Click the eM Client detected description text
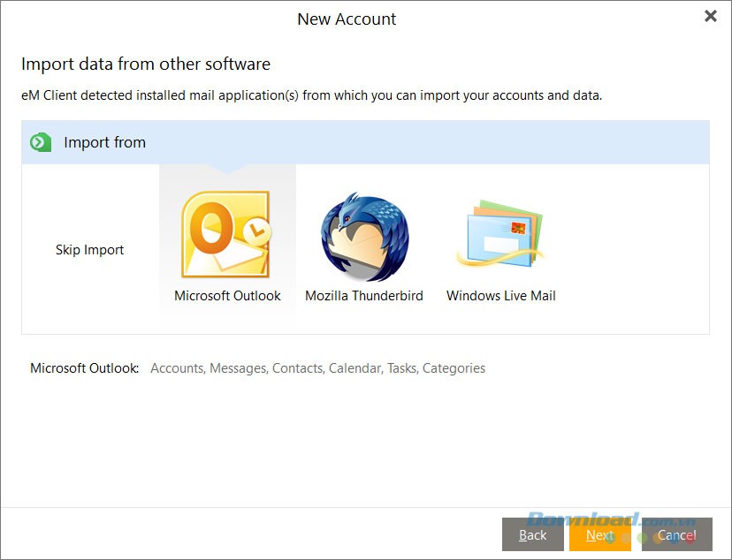Screen dimensions: 732x560 pos(311,95)
